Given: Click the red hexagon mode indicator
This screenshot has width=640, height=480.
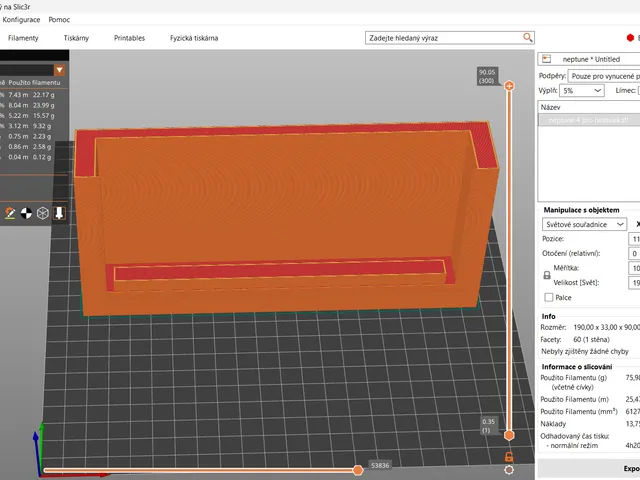Looking at the screenshot, I should click(x=630, y=38).
